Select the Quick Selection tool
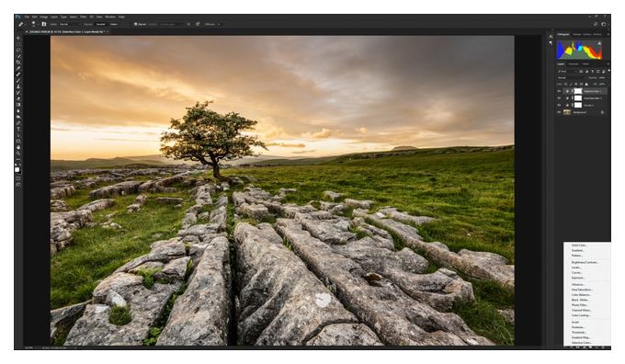Viewport: 625px width, 364px height. (x=18, y=56)
